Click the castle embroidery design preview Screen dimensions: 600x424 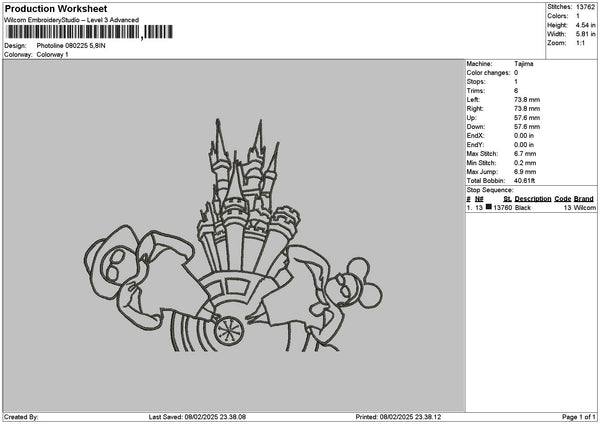233,235
